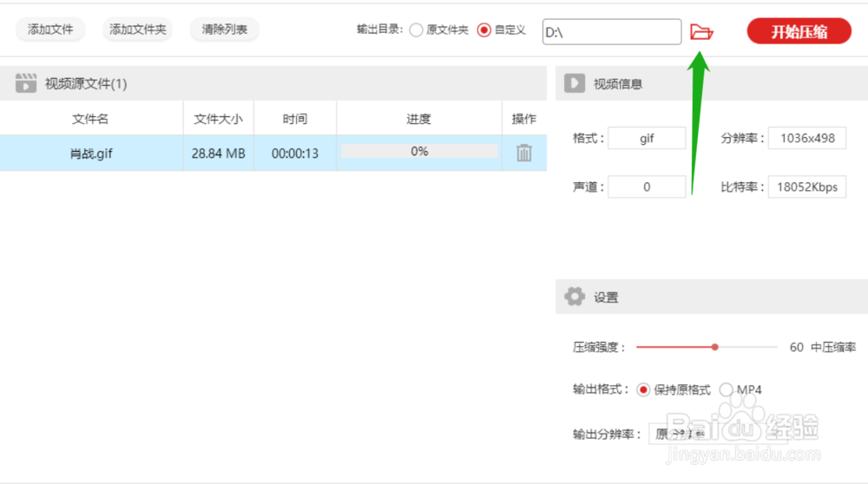This screenshot has width=868, height=484.
Task: Click the D:\ output path field
Action: tap(612, 31)
